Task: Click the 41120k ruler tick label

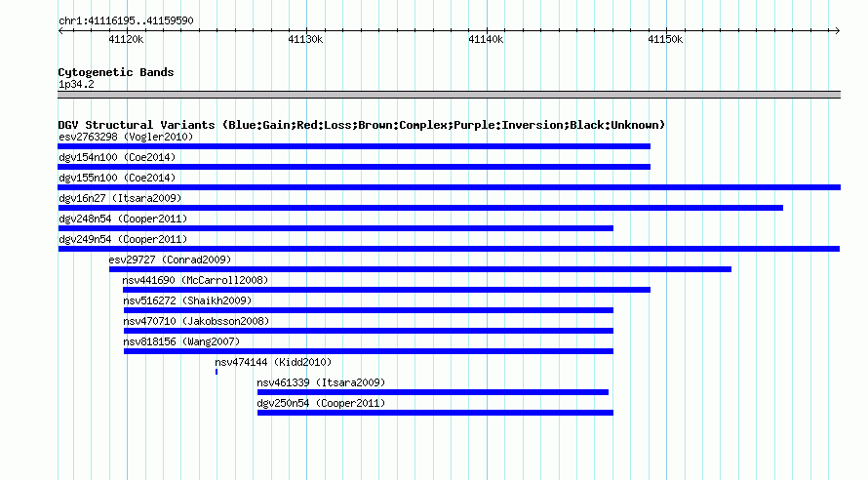Action: point(126,39)
